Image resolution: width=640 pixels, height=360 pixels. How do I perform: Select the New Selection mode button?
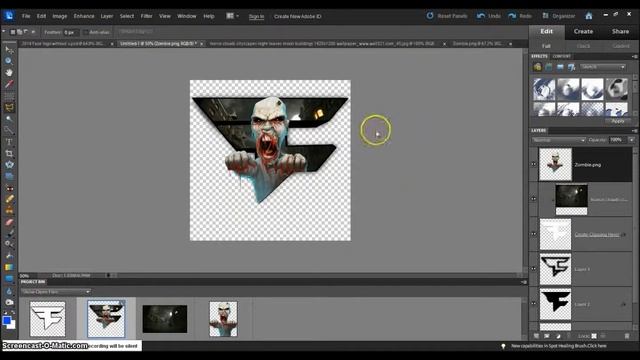(x=13, y=32)
